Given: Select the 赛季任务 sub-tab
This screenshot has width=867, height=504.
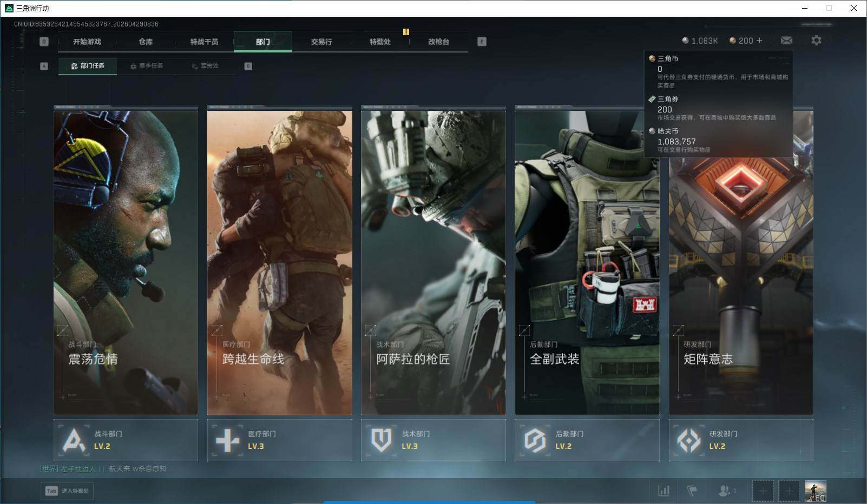Looking at the screenshot, I should (x=146, y=66).
